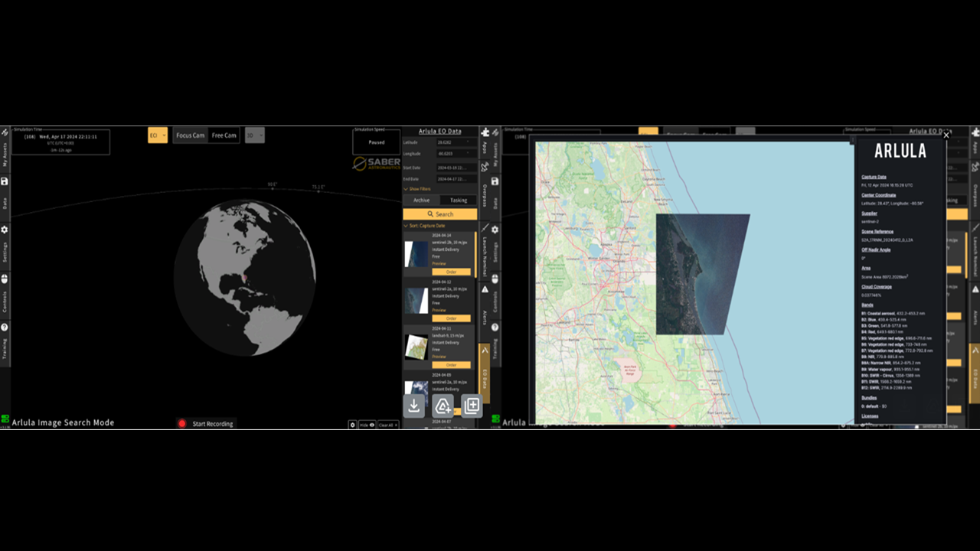
Task: Open the Data save icon in right window
Action: click(x=495, y=181)
